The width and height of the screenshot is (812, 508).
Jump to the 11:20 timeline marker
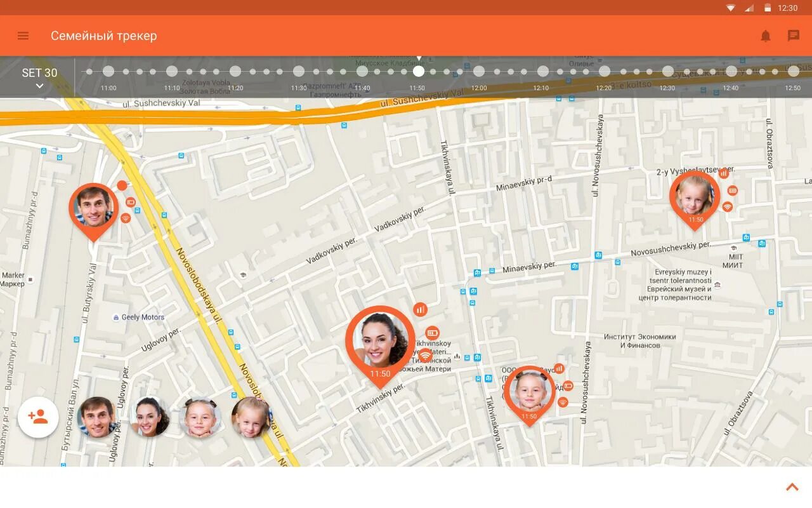tap(235, 71)
